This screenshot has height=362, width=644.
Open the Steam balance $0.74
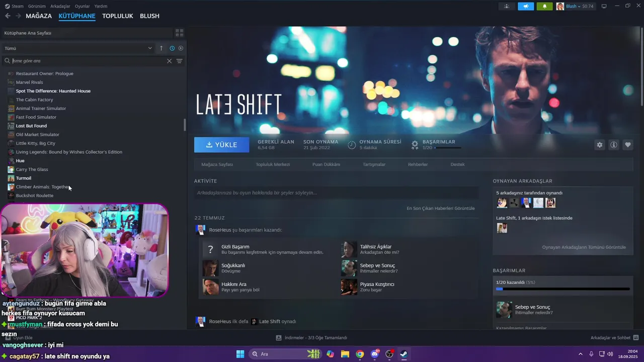click(x=588, y=7)
